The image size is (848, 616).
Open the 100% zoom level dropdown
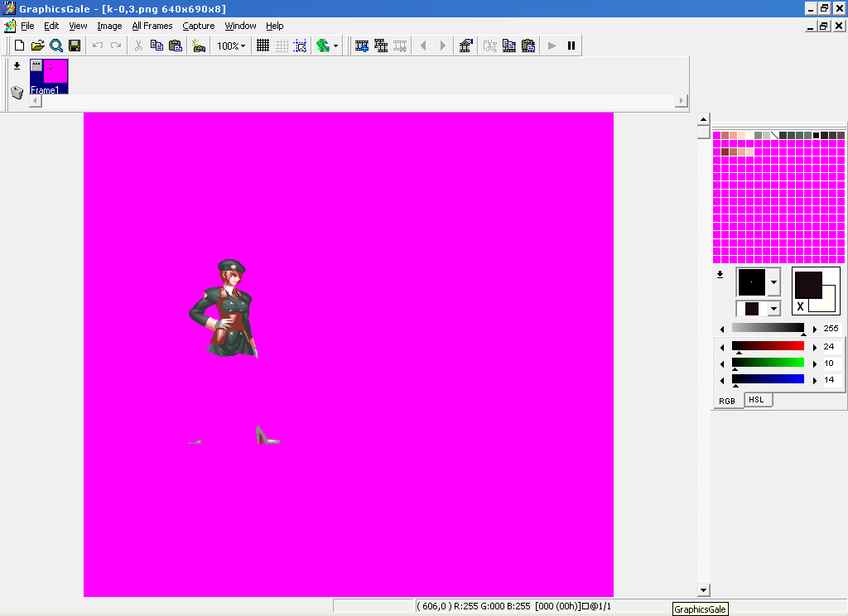pos(231,46)
